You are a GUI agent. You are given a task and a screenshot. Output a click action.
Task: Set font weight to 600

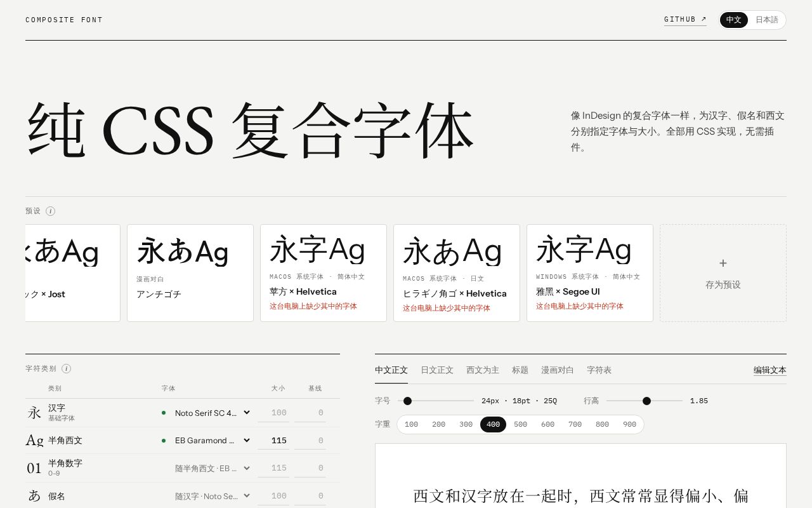[547, 424]
